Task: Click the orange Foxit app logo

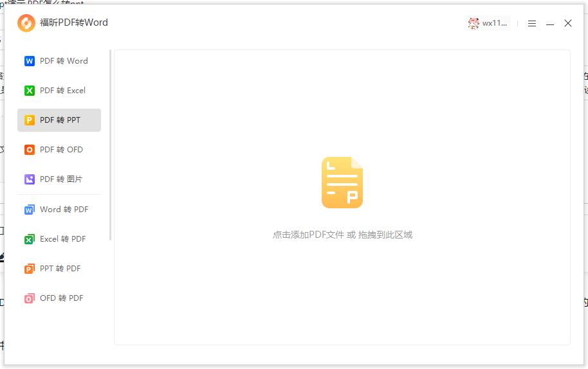Action: pos(26,23)
